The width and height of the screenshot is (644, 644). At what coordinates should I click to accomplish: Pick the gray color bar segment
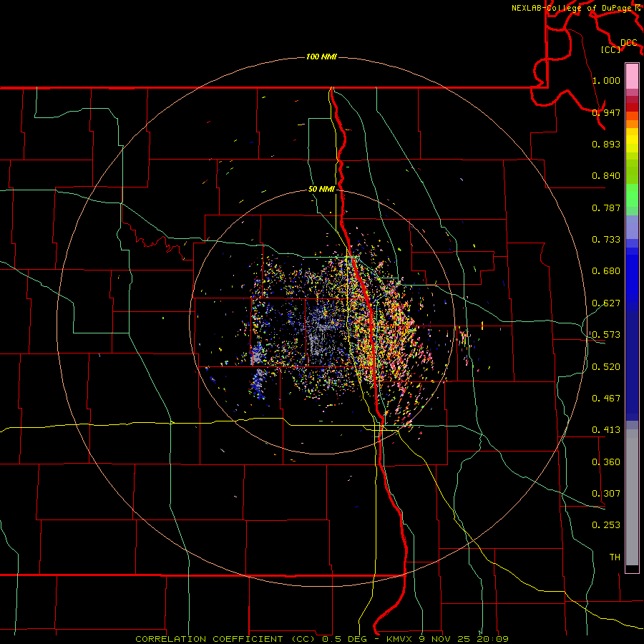(632, 497)
